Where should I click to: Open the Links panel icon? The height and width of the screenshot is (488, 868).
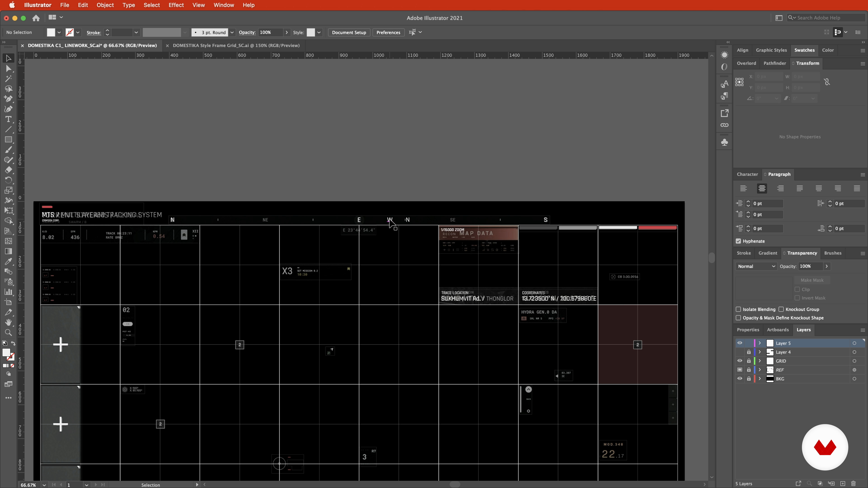coord(724,125)
